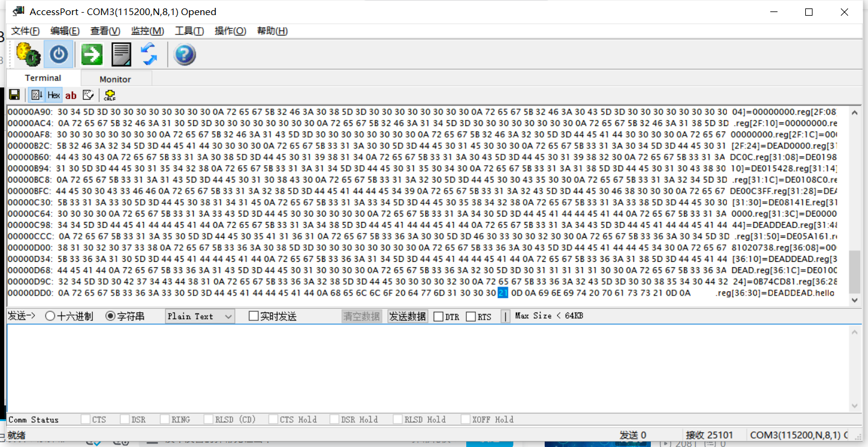Screen dimensions: 868x447
Task: Expand the Plain Text dropdown
Action: coord(228,316)
